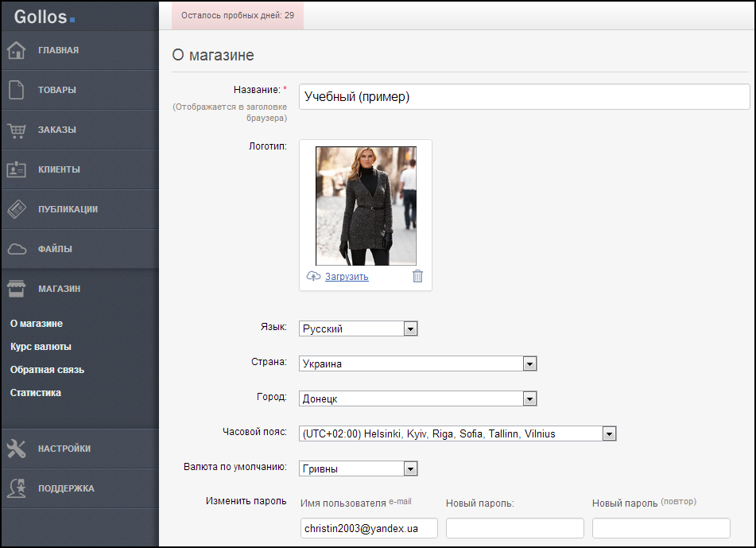This screenshot has width=756, height=548.
Task: Select the Магазин menu label
Action: tap(60, 289)
